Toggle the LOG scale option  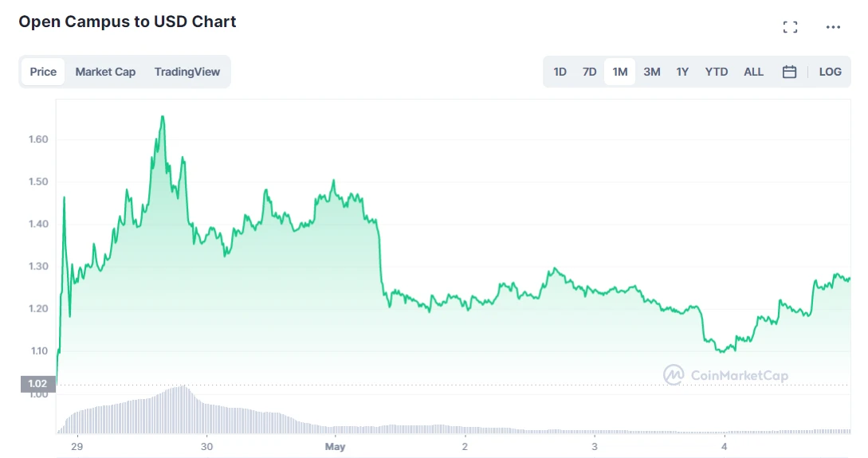tap(830, 72)
